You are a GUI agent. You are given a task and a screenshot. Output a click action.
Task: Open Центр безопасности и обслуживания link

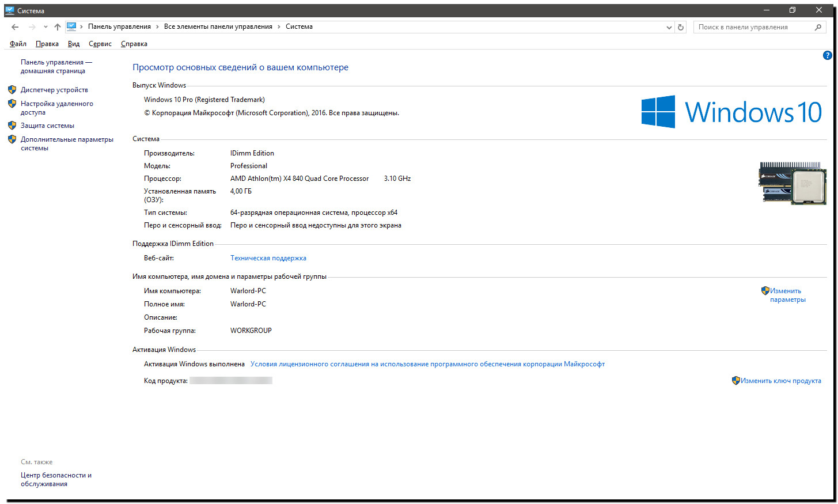[56, 479]
